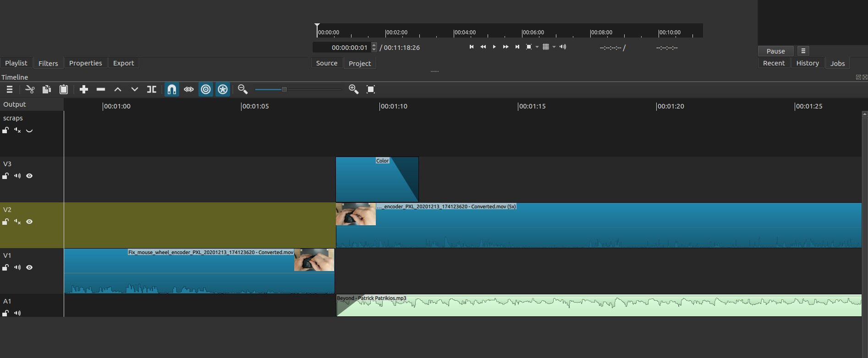
Task: Click the Ripple Delete minus icon
Action: (101, 89)
